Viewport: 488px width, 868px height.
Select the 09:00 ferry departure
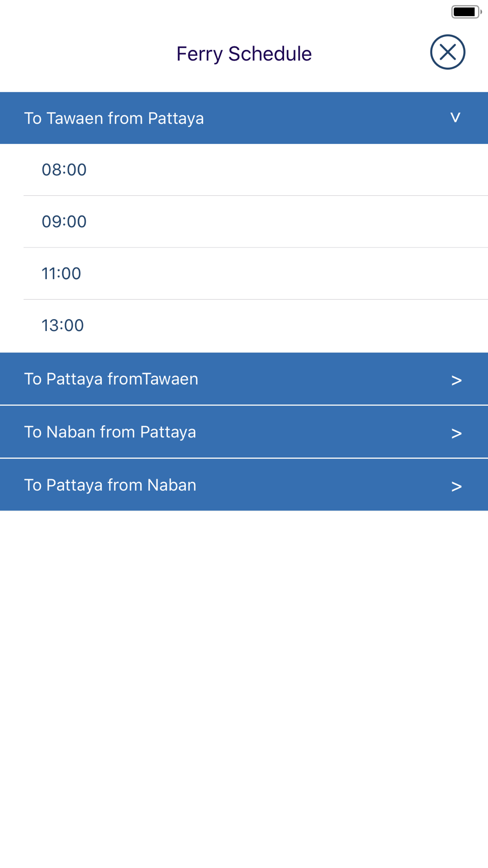coord(256,222)
